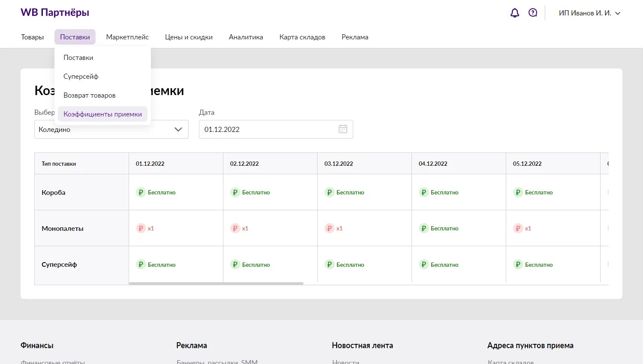The width and height of the screenshot is (643, 364).
Task: Select the Монопалеты row label
Action: tap(63, 228)
